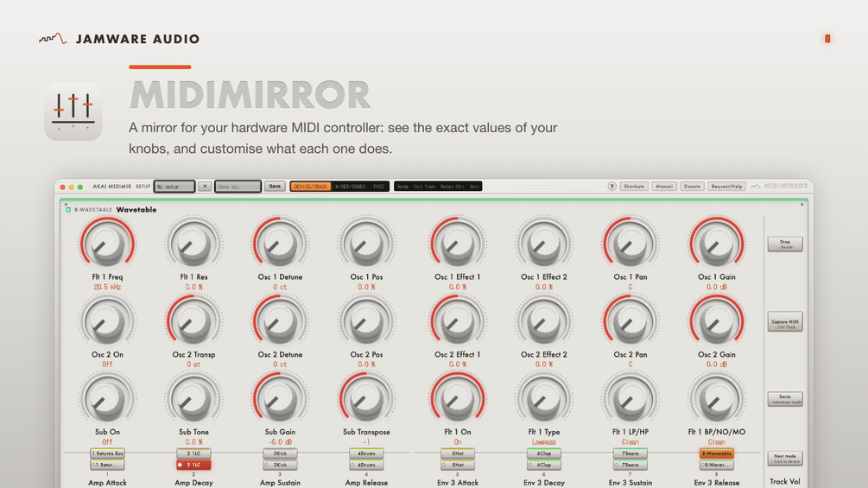
Task: Click the Osc 1 Pos knob
Action: click(x=366, y=244)
